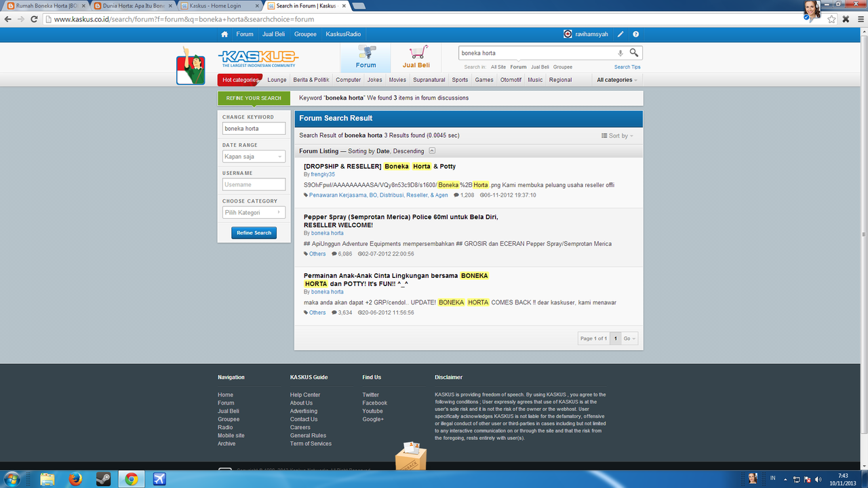
Task: Open Twitter link in Find Us
Action: tap(371, 394)
